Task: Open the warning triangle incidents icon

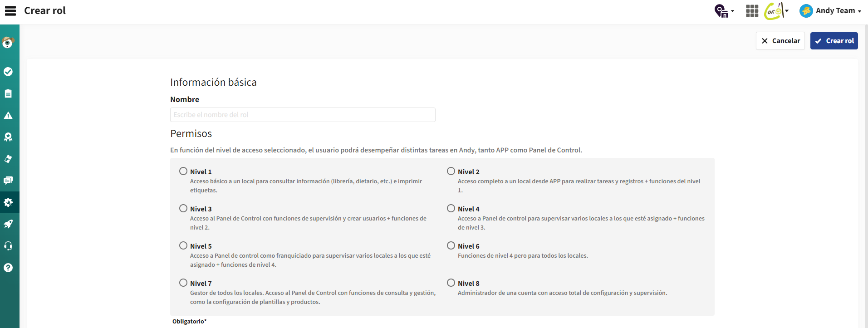Action: pos(8,115)
